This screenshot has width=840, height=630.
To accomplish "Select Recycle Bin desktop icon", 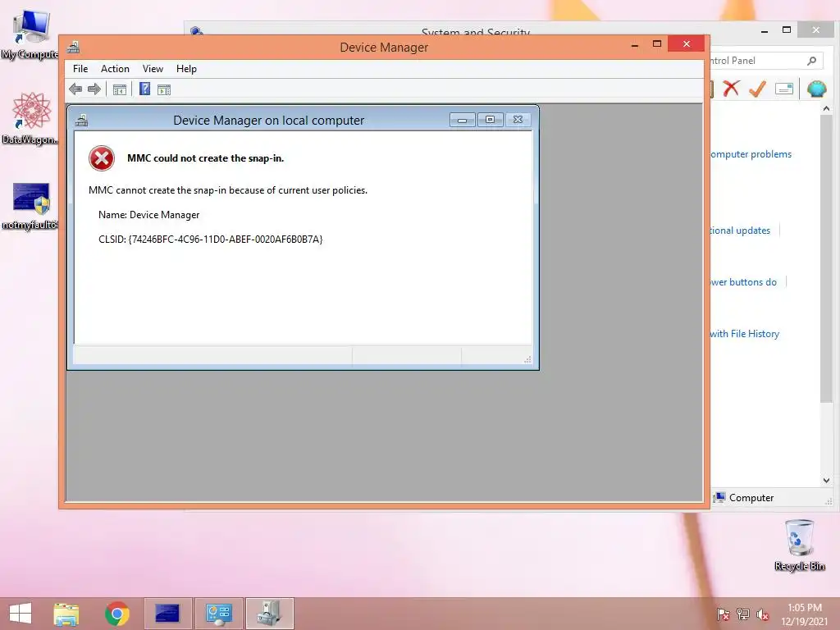I will [x=799, y=546].
